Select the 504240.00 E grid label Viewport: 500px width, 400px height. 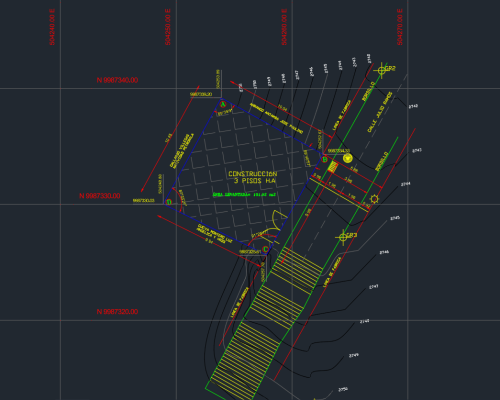pos(52,27)
